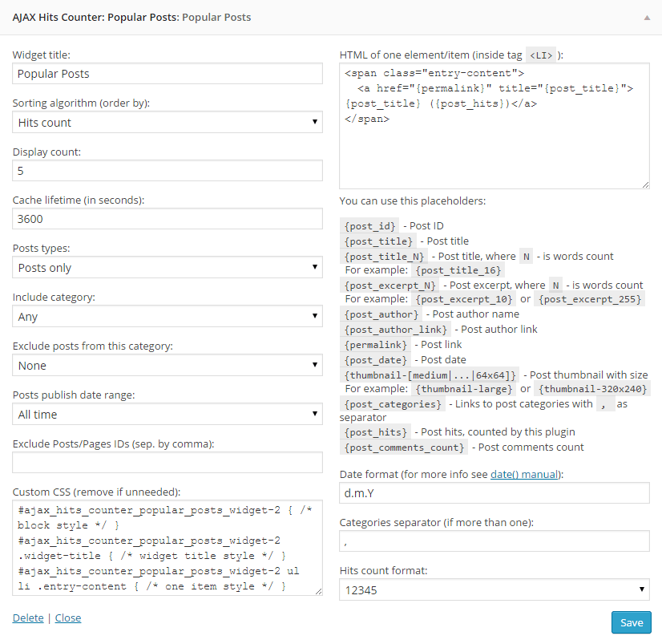Screen dimensions: 662x644
Task: Click the Exclude Posts/Pages IDs field
Action: pos(168,463)
